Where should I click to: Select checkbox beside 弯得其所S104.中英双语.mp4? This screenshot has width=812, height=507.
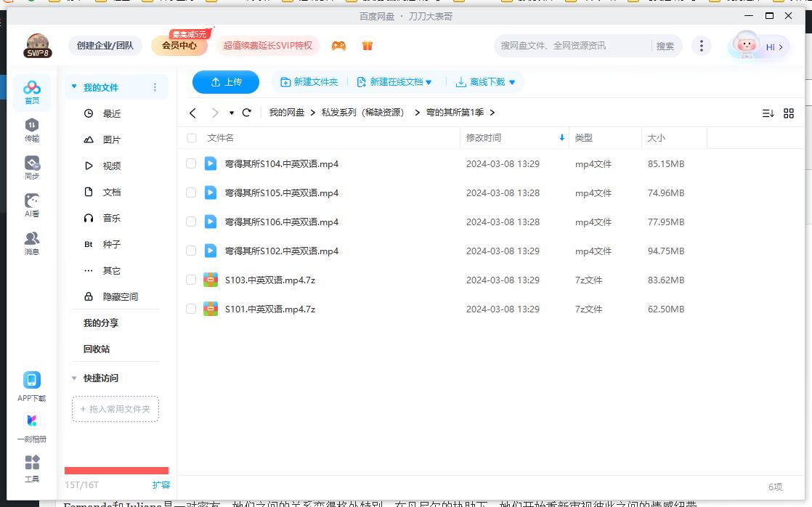pyautogui.click(x=190, y=163)
